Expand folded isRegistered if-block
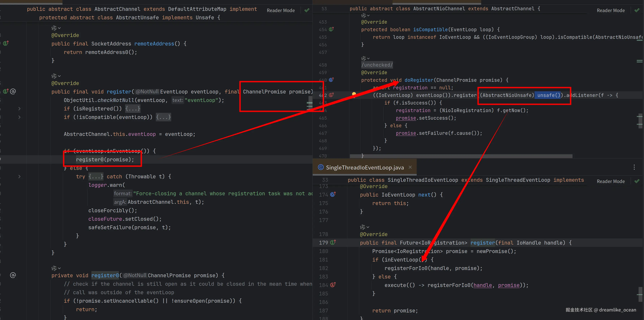Screen dimensions: 644x320 coord(133,109)
